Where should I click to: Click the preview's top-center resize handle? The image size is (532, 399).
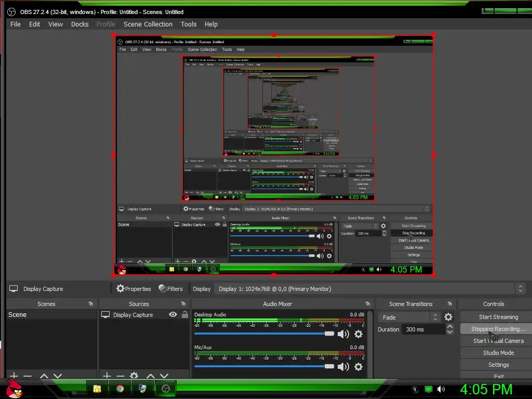pos(274,35)
